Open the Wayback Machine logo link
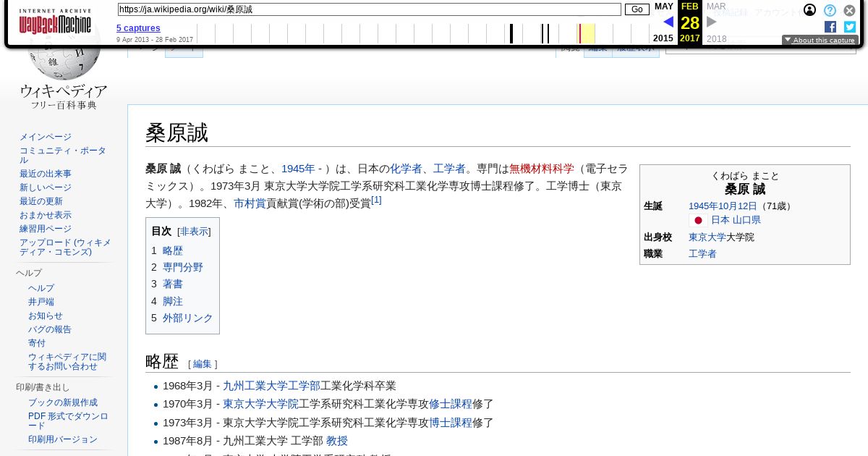Viewport: 868px width, 456px height. coord(55,22)
